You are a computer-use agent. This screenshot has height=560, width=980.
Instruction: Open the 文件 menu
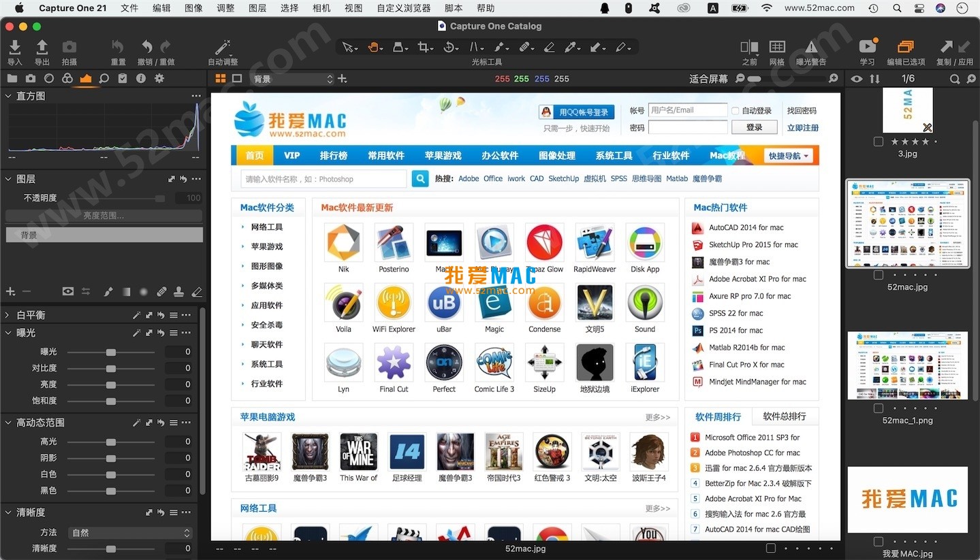[x=129, y=8]
